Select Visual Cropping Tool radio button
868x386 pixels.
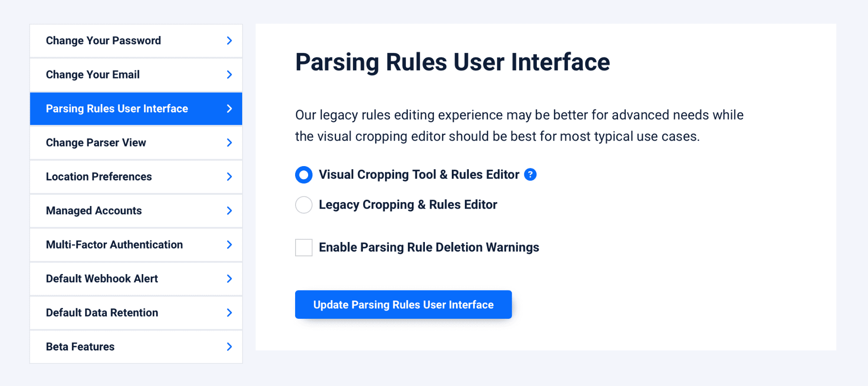click(304, 175)
